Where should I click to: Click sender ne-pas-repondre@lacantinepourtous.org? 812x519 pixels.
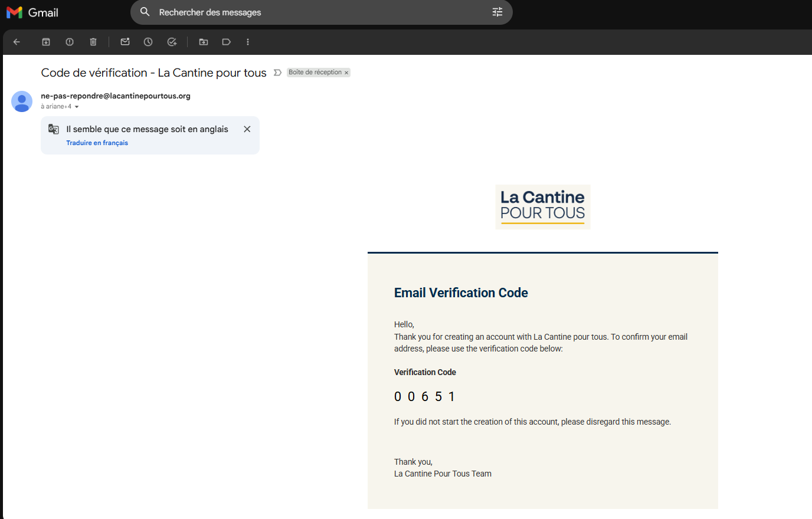(x=116, y=96)
